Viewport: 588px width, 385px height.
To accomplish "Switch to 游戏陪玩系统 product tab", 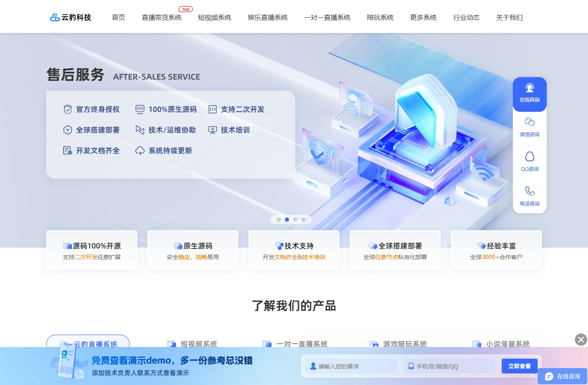I will point(398,344).
